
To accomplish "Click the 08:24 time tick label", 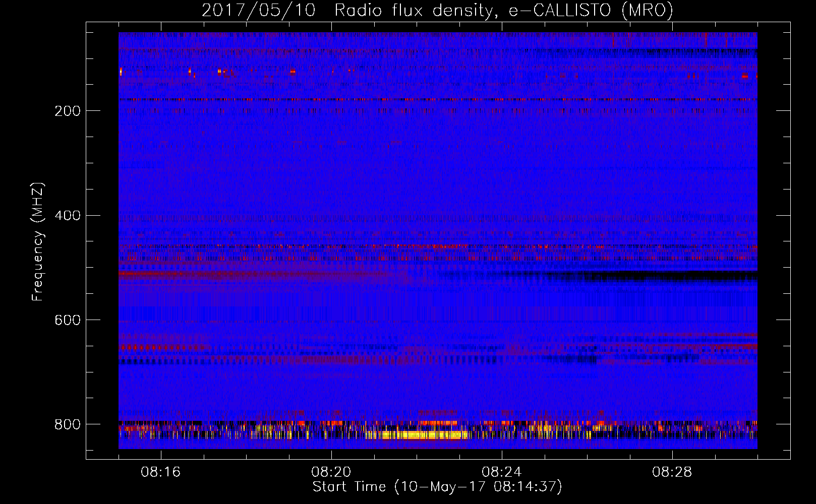I will 502,472.
